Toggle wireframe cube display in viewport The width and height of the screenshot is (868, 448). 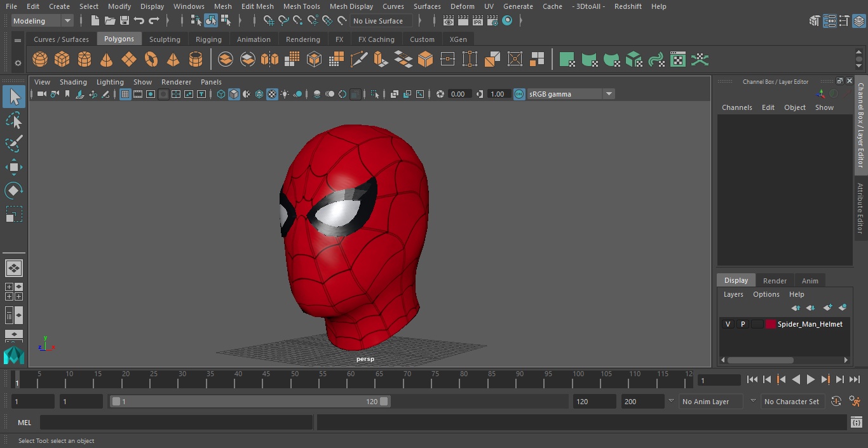pos(221,94)
